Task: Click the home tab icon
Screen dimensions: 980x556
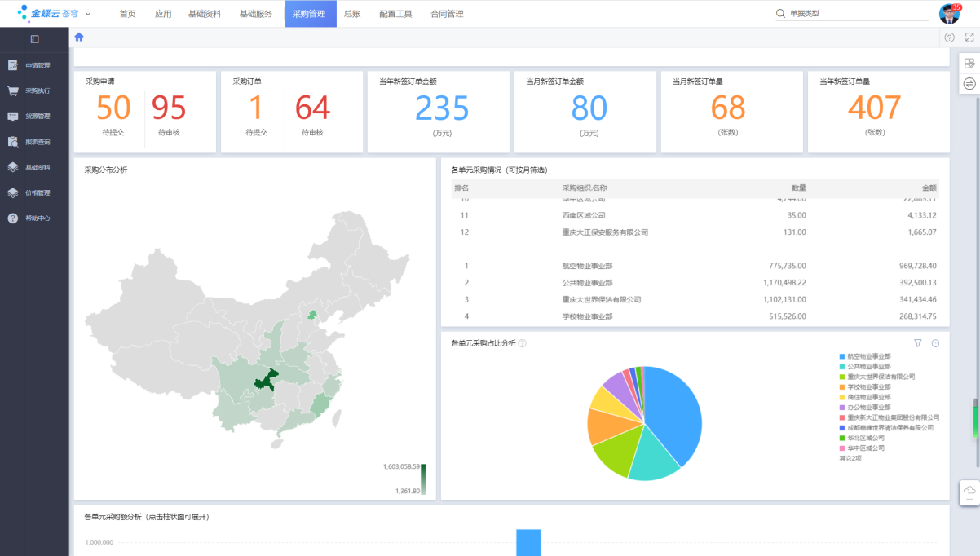Action: click(x=79, y=37)
